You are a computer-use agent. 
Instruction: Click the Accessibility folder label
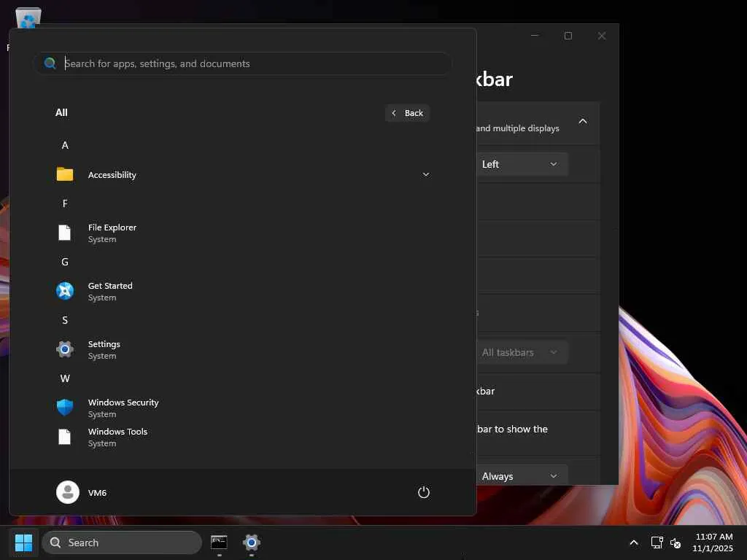(x=112, y=175)
